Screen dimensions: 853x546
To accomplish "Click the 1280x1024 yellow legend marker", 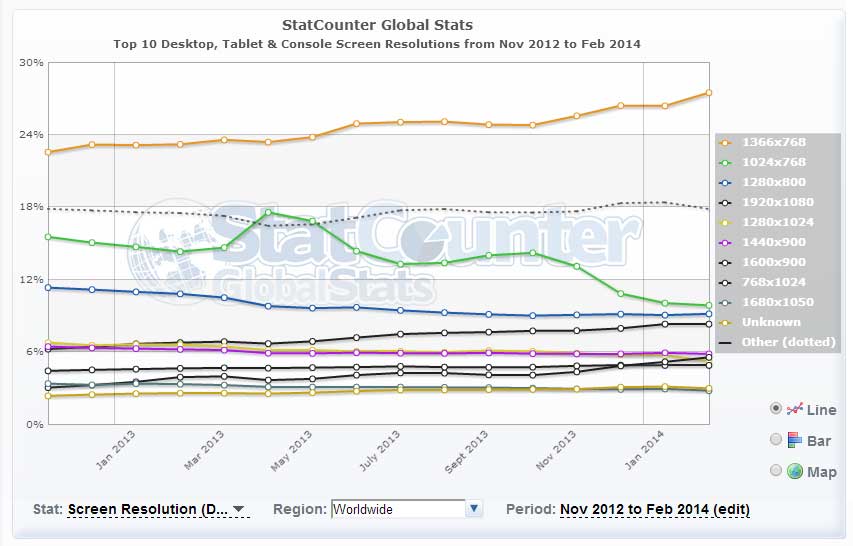I will point(725,222).
